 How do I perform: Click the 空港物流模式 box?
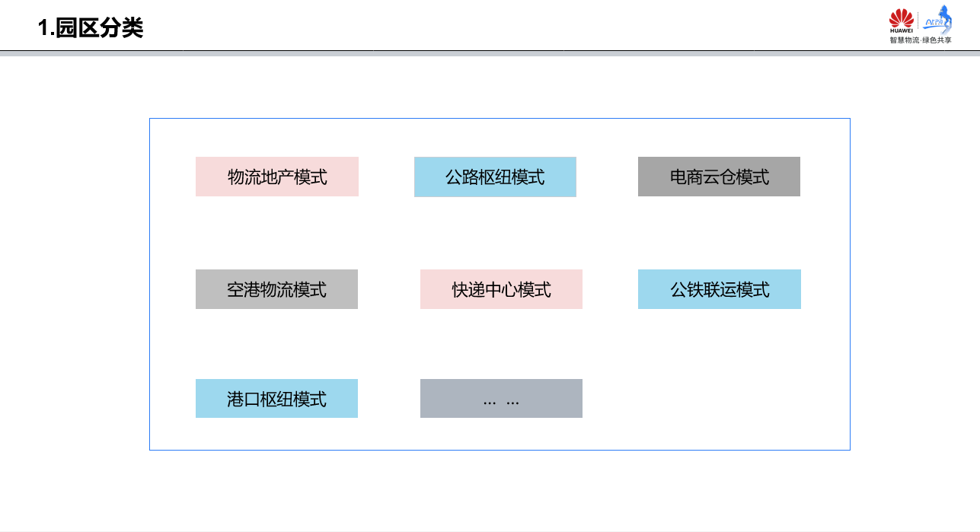276,289
